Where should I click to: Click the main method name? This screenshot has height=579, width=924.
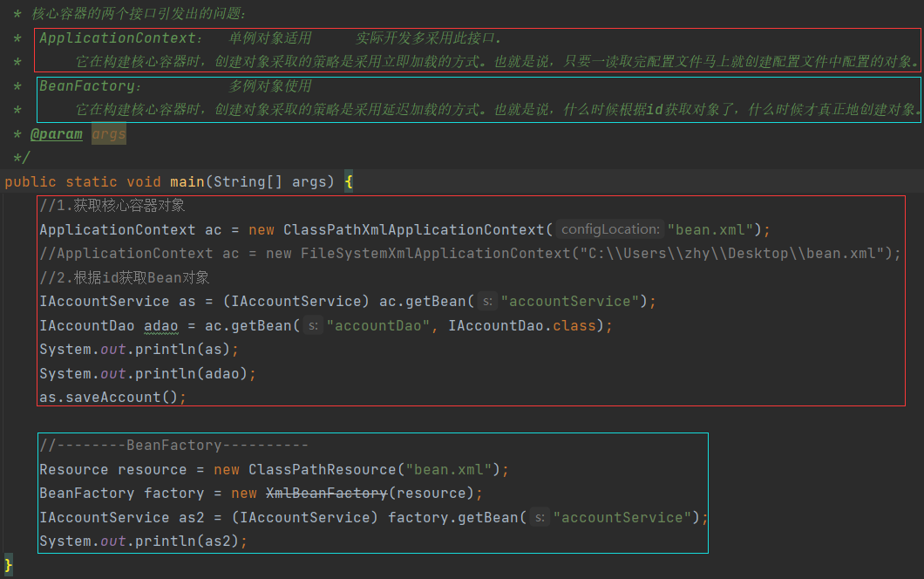coord(187,181)
